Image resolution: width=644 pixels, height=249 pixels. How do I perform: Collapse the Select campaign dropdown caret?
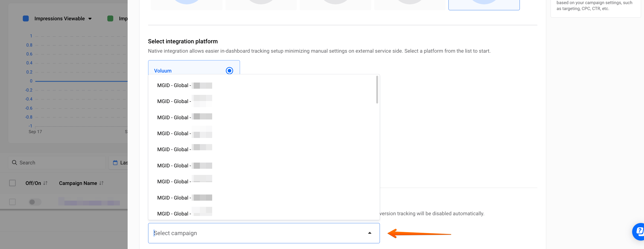coord(369,233)
